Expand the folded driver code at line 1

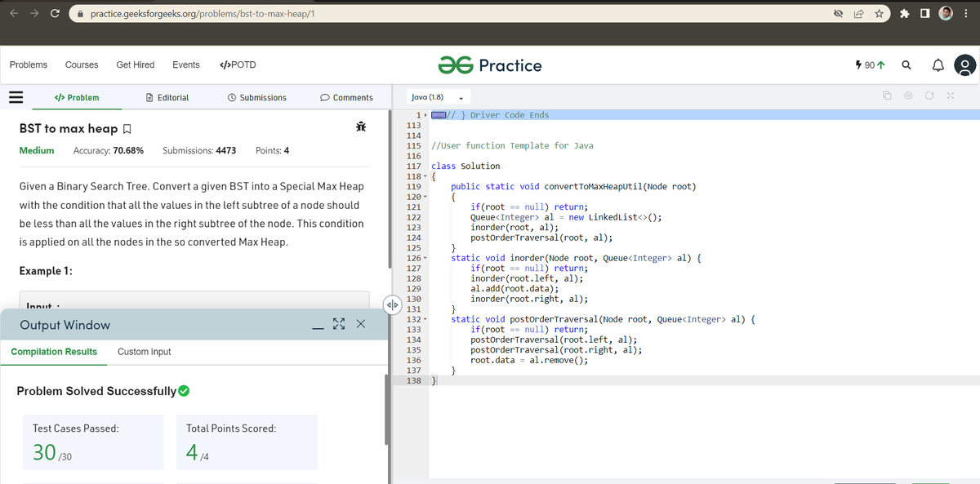click(x=425, y=115)
